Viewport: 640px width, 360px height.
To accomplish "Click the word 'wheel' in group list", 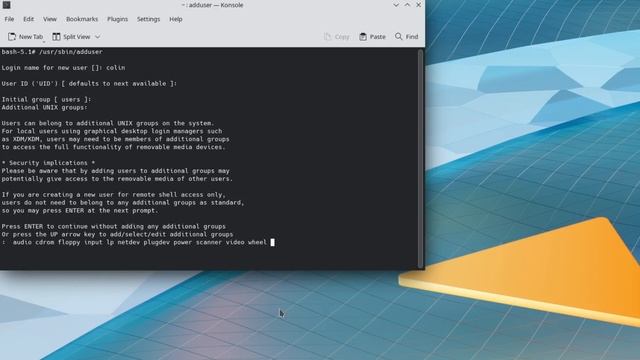I will (x=257, y=242).
